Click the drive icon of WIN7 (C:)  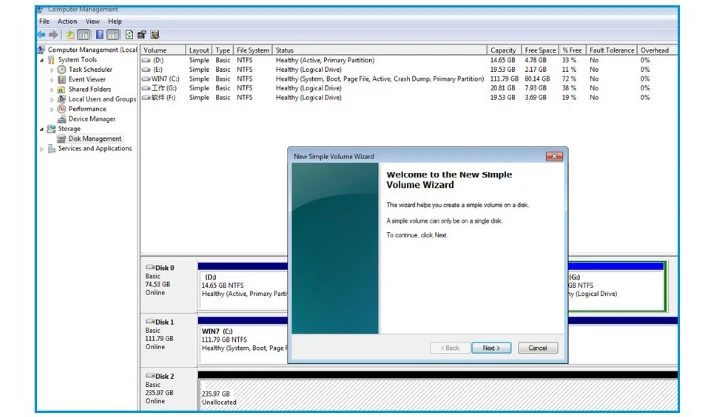146,79
